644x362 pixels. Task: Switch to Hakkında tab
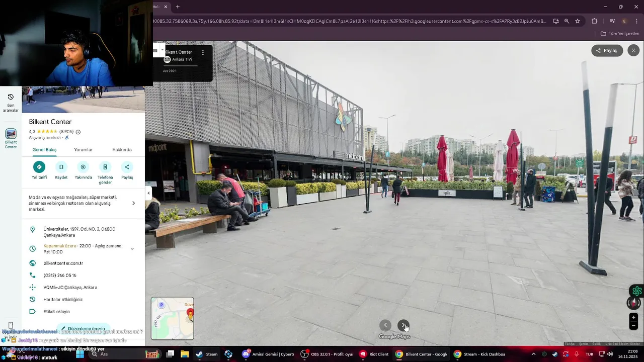point(122,149)
